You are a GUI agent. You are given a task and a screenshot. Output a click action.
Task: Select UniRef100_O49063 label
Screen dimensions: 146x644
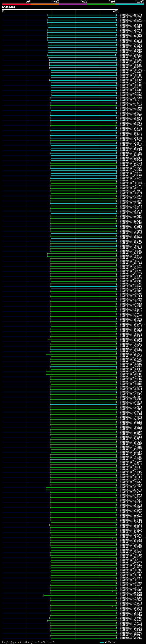pos(131,45)
